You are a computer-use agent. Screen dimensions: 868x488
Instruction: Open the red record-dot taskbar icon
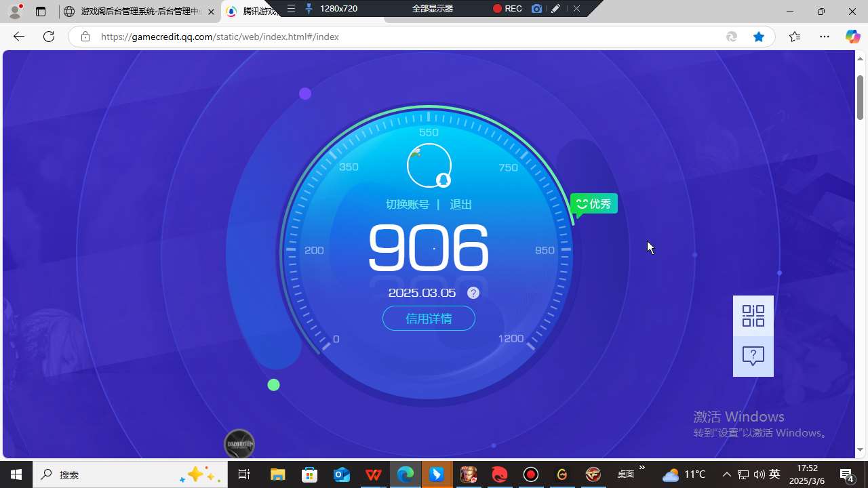coord(531,474)
